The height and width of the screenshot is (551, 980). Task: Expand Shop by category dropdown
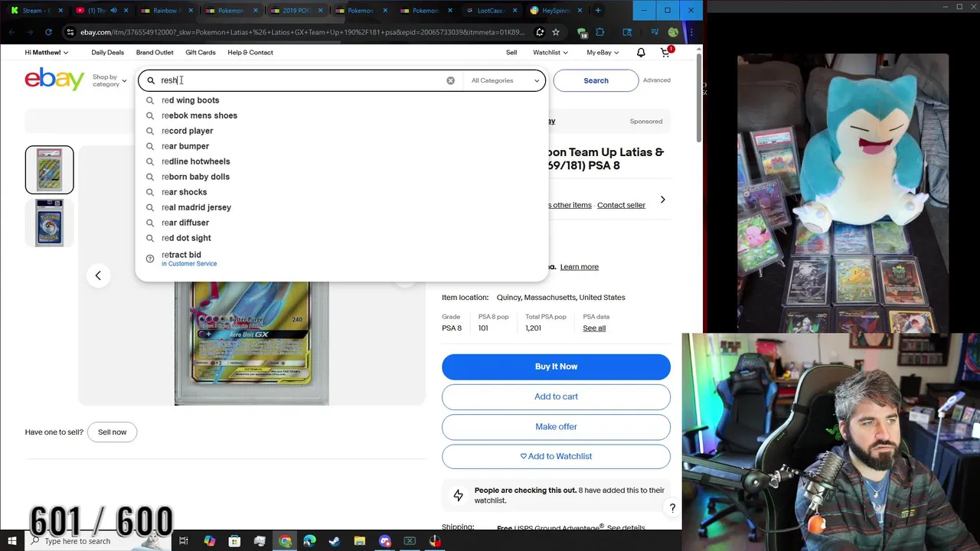click(109, 80)
